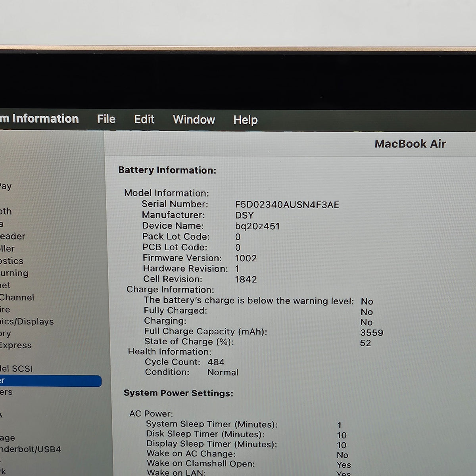Open the System Information app menu
This screenshot has width=476, height=476.
[39, 119]
